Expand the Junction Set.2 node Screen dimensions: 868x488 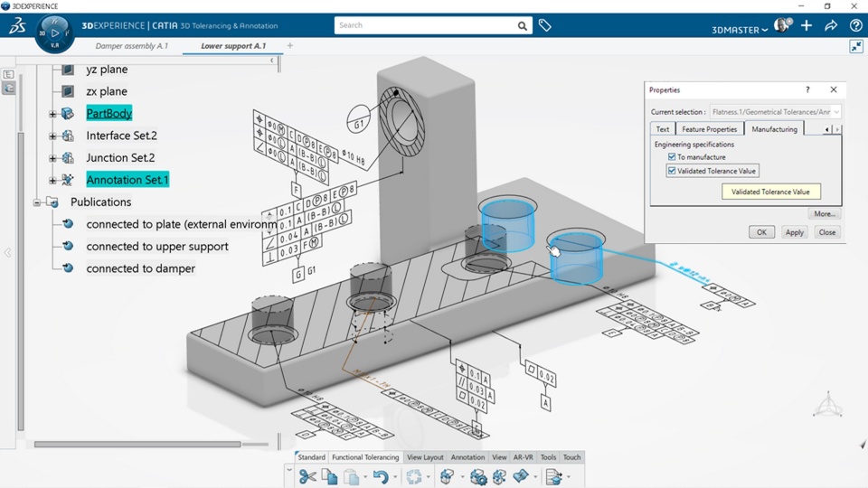point(52,158)
